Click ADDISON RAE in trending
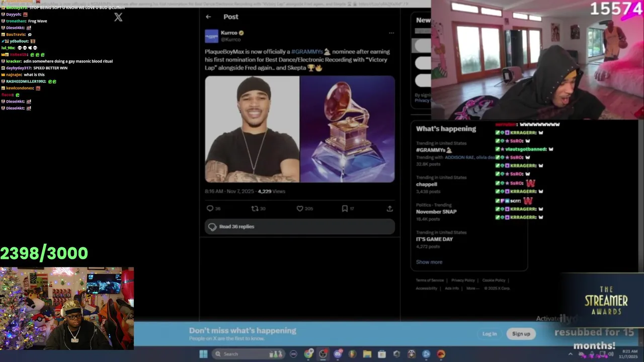 pos(459,157)
